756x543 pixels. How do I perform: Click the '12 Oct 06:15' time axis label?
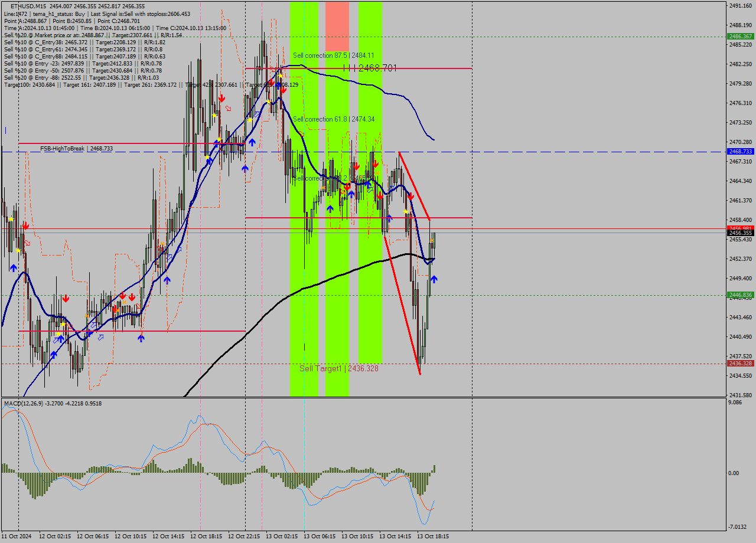pyautogui.click(x=93, y=537)
